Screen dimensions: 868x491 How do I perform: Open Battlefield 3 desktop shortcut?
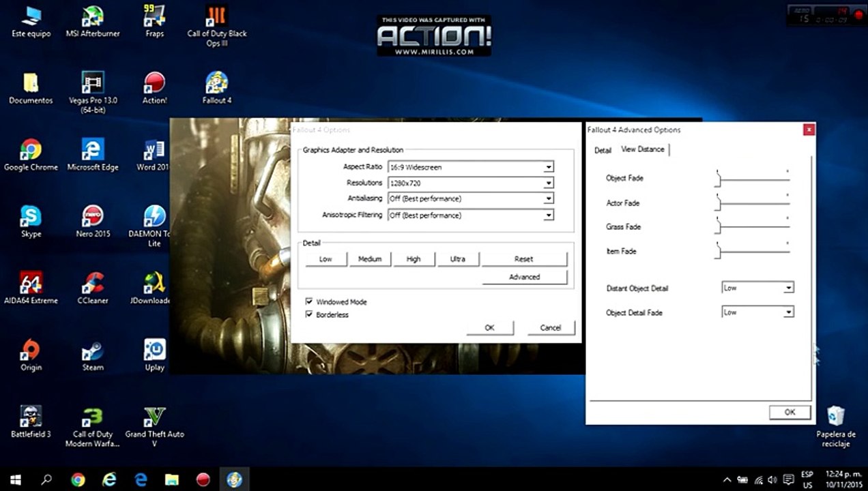click(x=31, y=423)
